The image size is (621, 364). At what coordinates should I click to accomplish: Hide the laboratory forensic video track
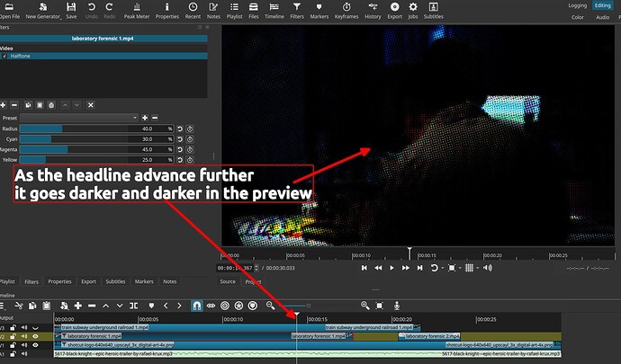pos(35,336)
